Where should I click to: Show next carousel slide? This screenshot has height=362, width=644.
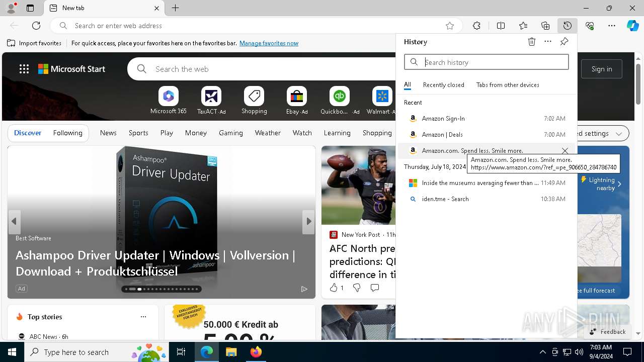308,221
